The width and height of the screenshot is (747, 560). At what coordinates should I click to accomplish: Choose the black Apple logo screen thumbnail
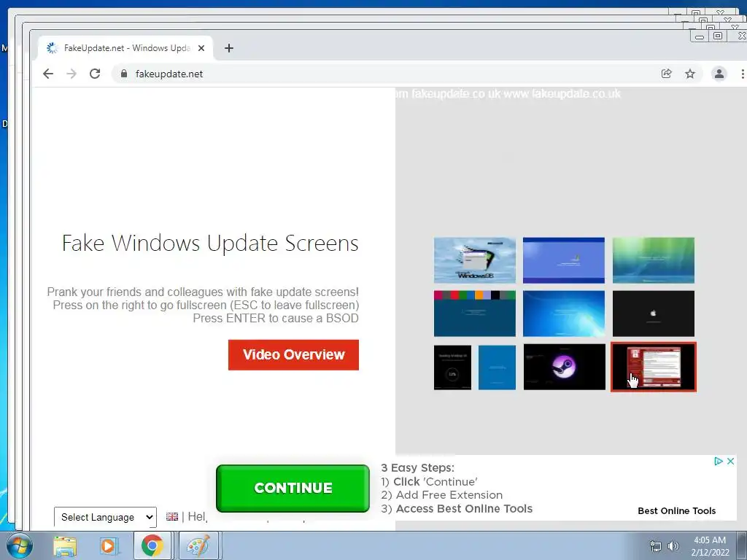[x=653, y=314]
